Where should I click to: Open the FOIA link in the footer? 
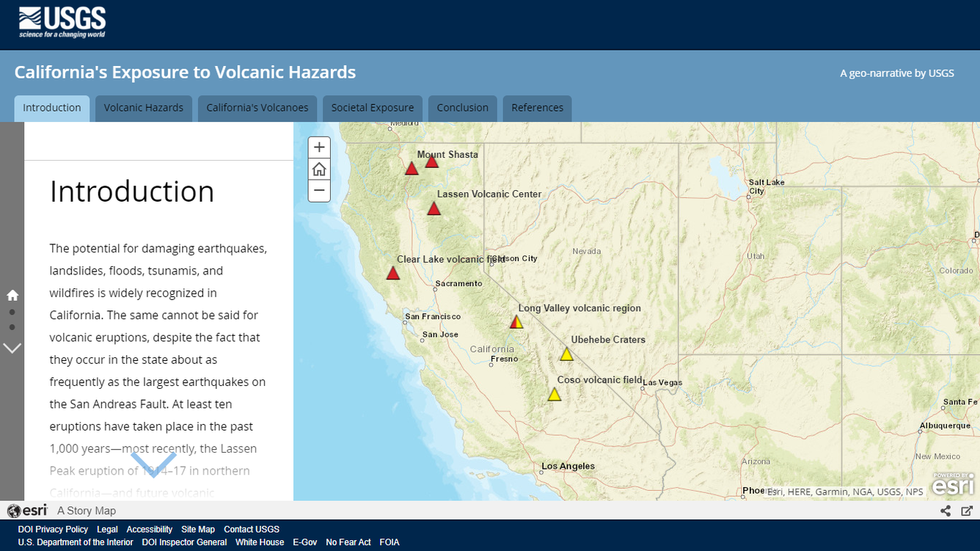[389, 542]
